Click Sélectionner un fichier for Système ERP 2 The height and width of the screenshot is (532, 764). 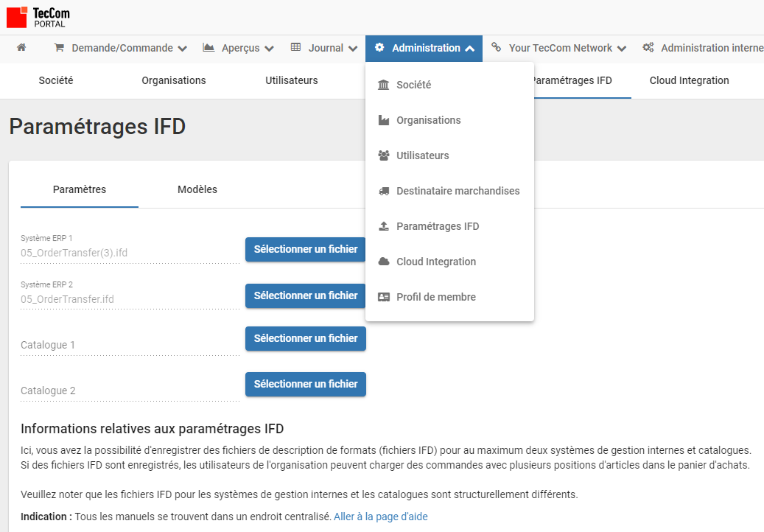306,295
